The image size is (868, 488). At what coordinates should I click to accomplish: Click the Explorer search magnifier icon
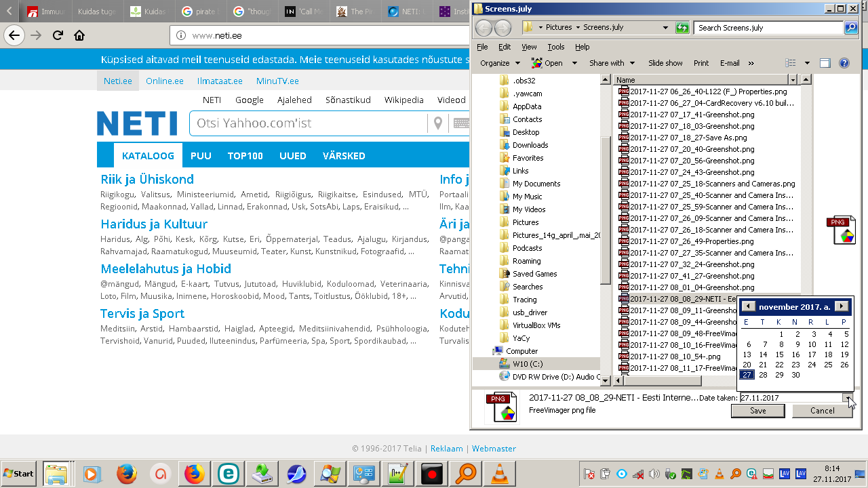(851, 28)
